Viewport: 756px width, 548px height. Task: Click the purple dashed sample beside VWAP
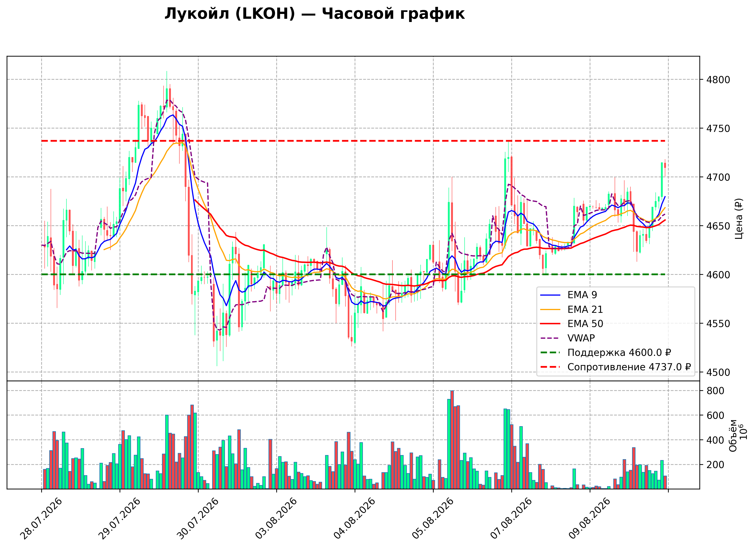point(550,338)
